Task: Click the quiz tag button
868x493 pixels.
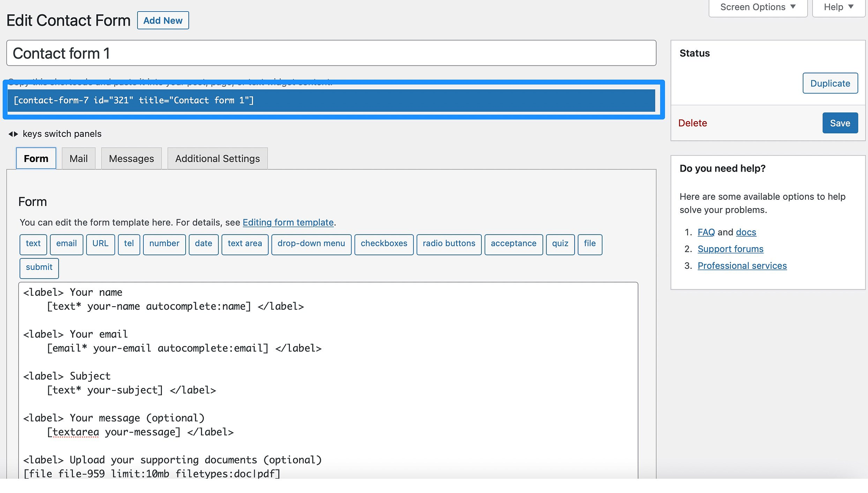Action: pyautogui.click(x=560, y=244)
